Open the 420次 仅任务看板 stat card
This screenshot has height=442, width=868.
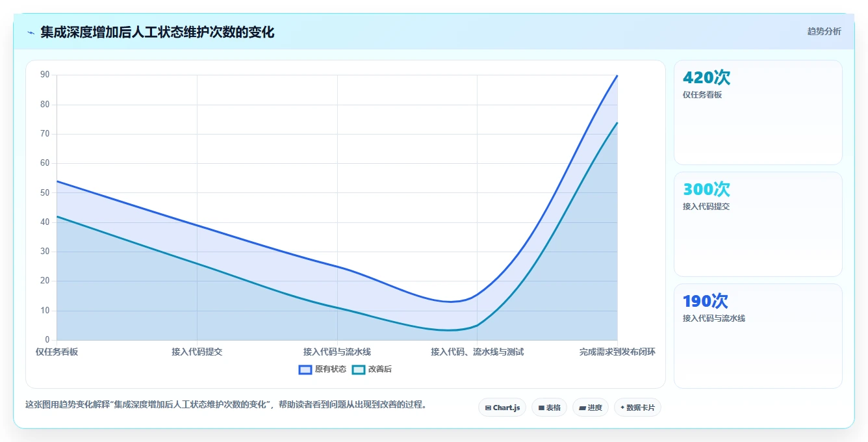point(758,112)
